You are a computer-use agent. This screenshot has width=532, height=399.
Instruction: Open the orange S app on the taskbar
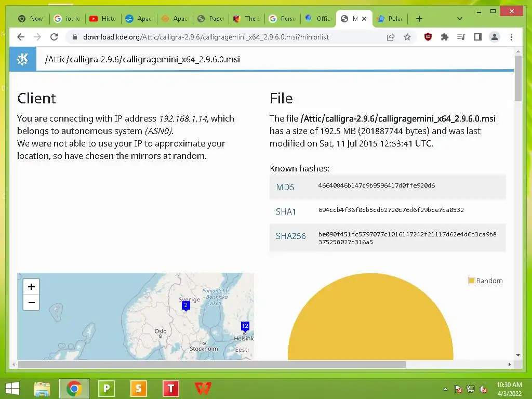pyautogui.click(x=138, y=389)
